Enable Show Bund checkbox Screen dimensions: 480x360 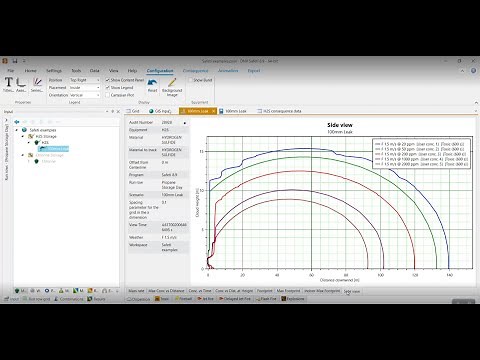(x=191, y=80)
